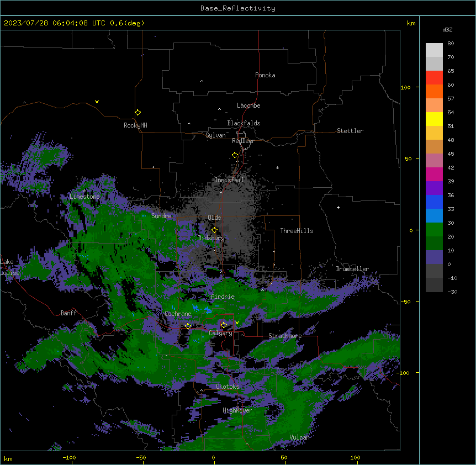
Task: Click the Lacombe city label
Action: pos(248,105)
